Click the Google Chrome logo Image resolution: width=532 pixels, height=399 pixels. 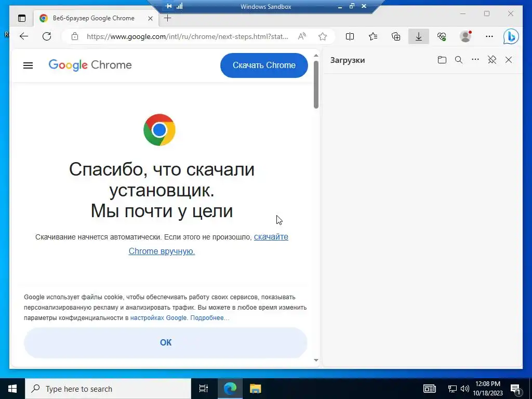point(90,65)
